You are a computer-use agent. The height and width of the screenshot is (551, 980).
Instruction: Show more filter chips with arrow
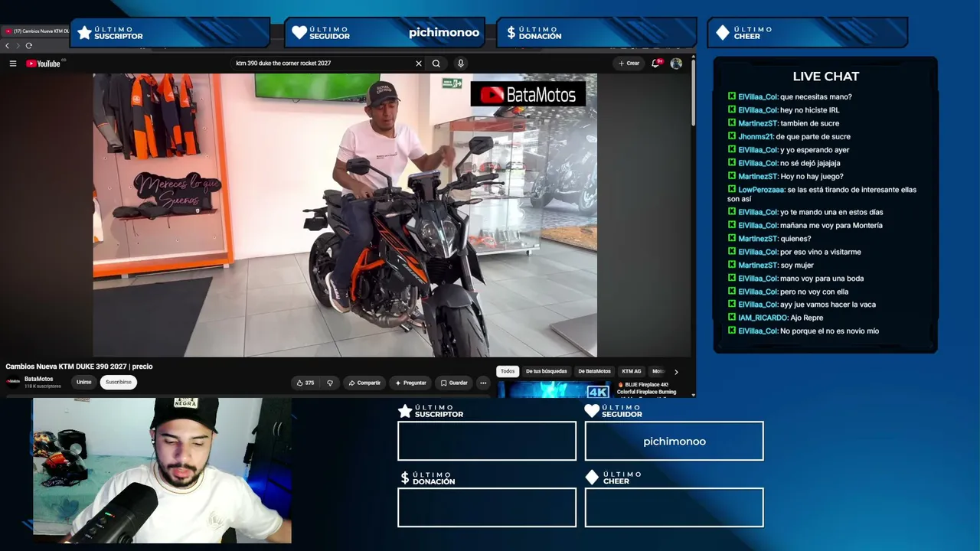click(676, 372)
